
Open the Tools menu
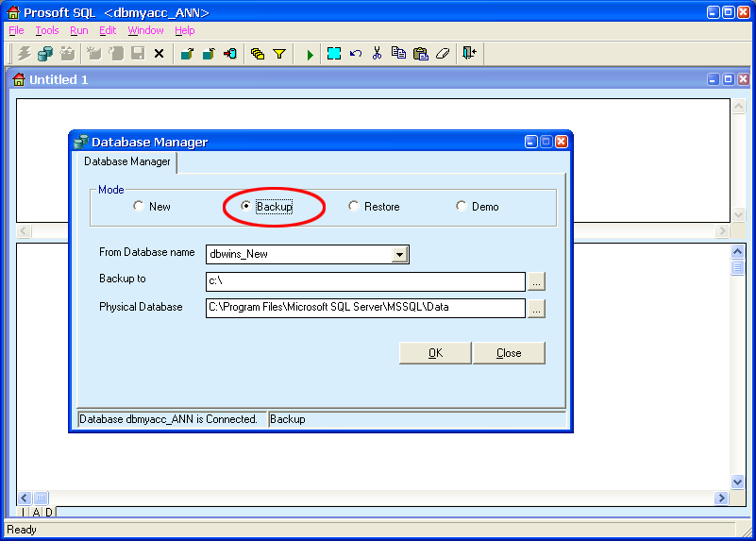point(46,30)
